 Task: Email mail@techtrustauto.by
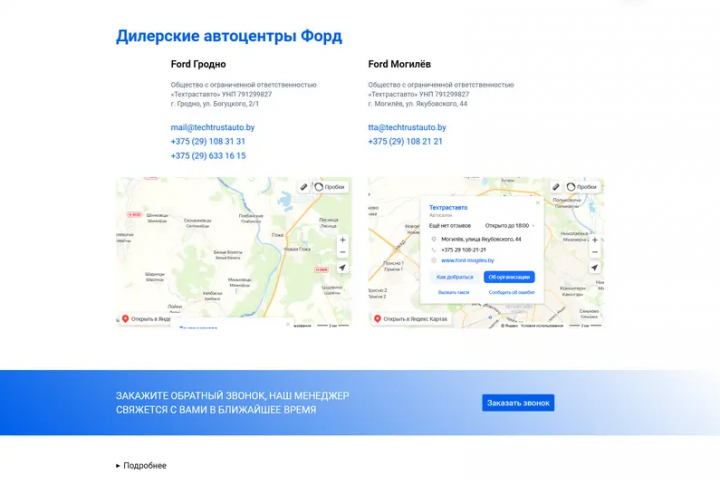213,127
